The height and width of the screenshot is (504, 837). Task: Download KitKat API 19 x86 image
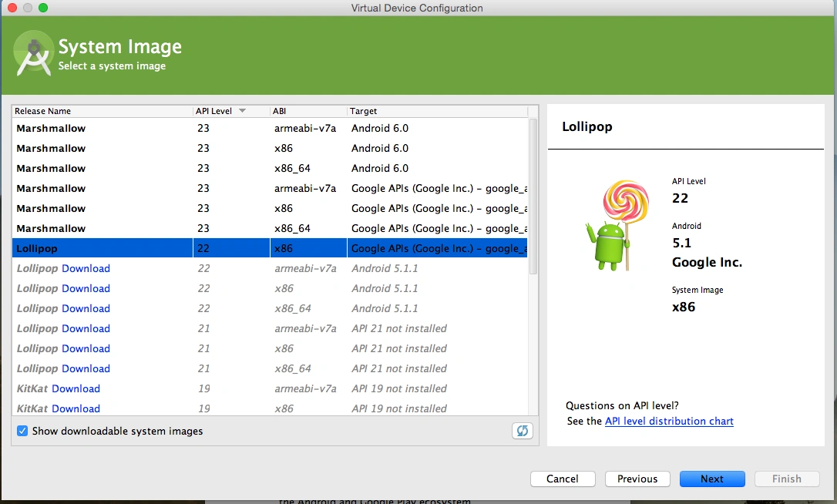[x=76, y=408]
